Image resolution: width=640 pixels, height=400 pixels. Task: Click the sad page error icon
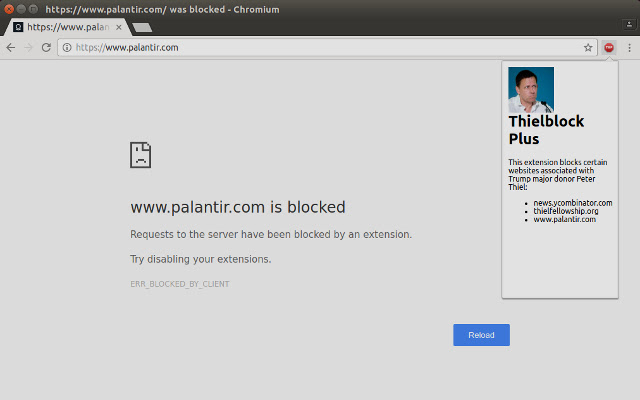(141, 155)
